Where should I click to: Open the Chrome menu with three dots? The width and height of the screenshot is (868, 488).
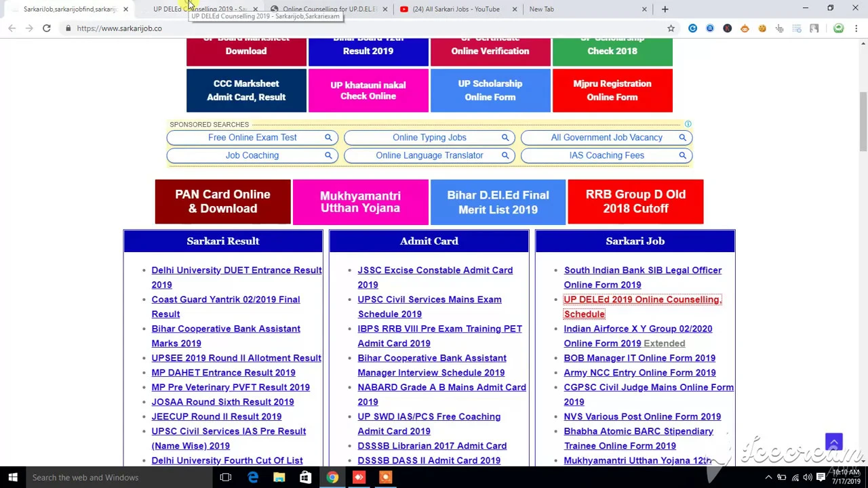(856, 28)
